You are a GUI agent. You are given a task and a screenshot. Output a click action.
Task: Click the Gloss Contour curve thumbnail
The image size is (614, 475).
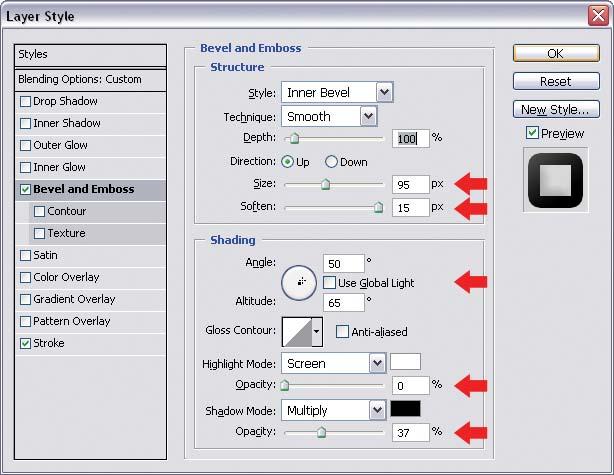coord(297,332)
